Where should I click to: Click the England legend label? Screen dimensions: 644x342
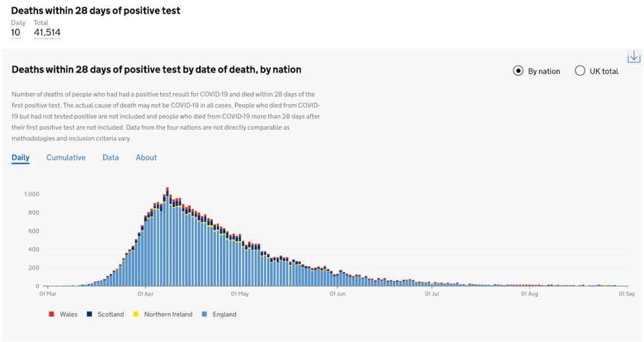[225, 315]
